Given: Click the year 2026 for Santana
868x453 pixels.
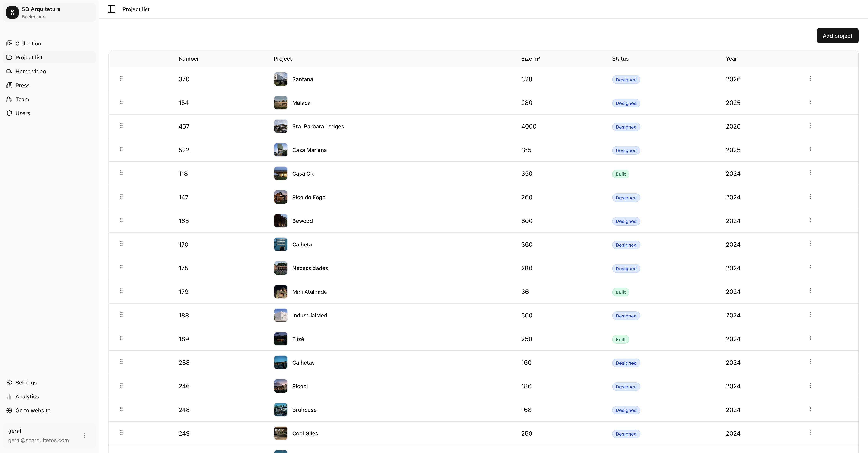Looking at the screenshot, I should point(733,79).
